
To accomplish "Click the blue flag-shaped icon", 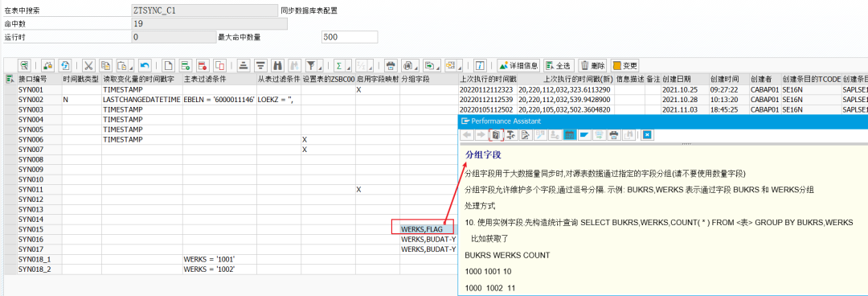I will pos(584,134).
